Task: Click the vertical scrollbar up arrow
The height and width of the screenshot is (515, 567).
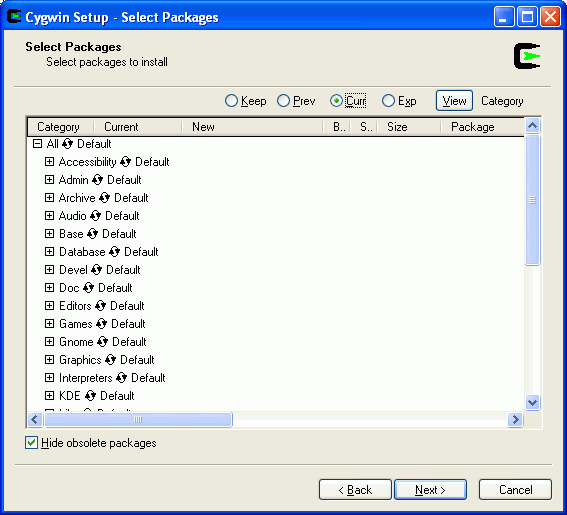Action: 532,125
